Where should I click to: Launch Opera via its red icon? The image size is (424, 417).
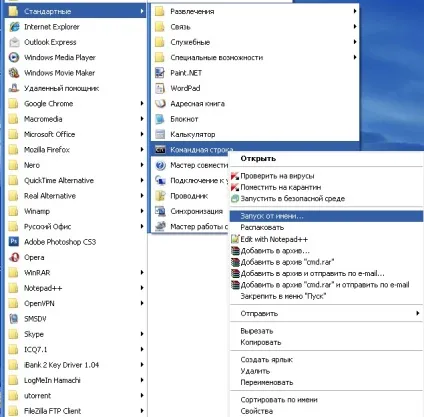(x=14, y=257)
